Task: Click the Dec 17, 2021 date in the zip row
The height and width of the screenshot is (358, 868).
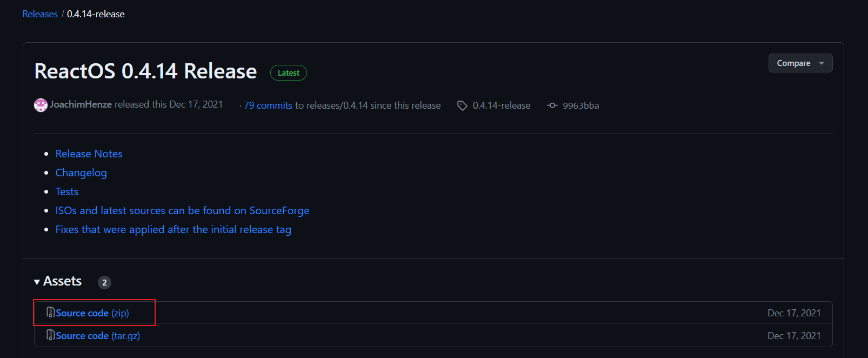Action: (x=794, y=313)
